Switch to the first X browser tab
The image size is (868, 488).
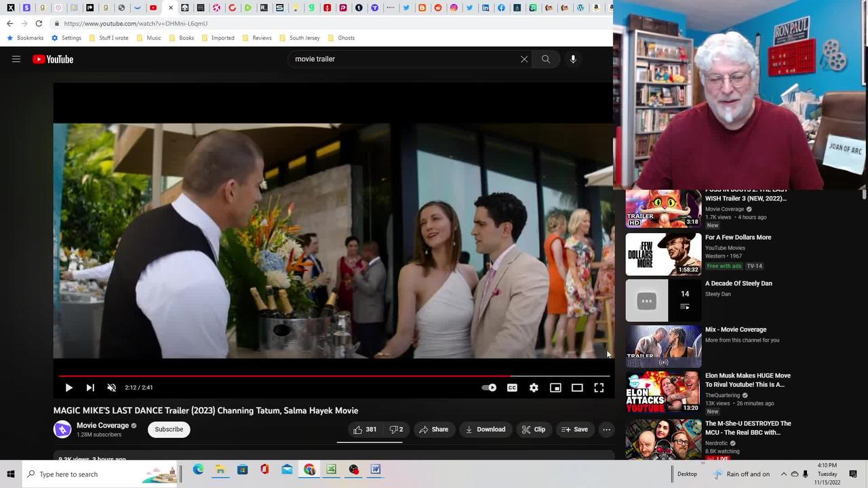11,8
